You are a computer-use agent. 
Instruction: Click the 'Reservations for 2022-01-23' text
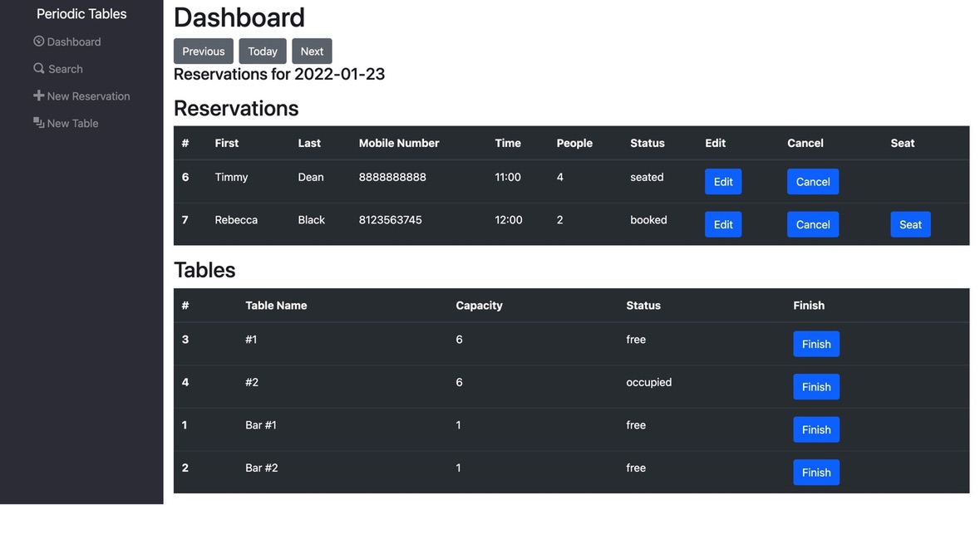pos(279,74)
